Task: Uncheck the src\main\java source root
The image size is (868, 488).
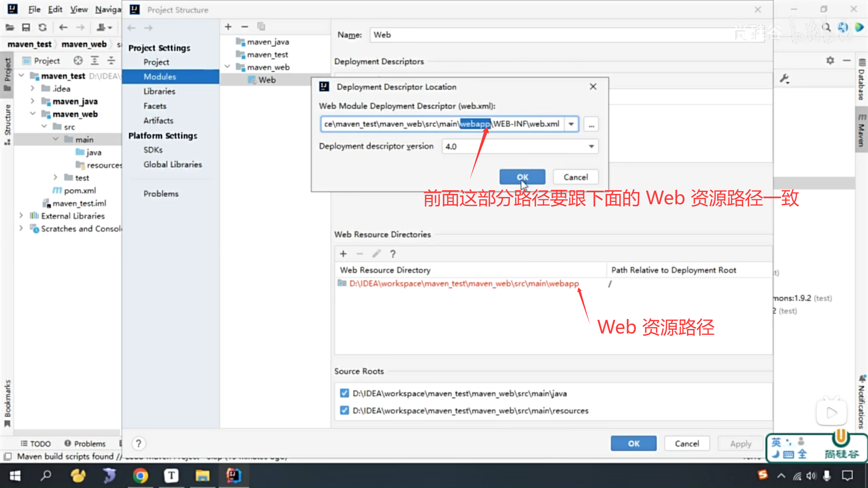Action: pyautogui.click(x=344, y=393)
